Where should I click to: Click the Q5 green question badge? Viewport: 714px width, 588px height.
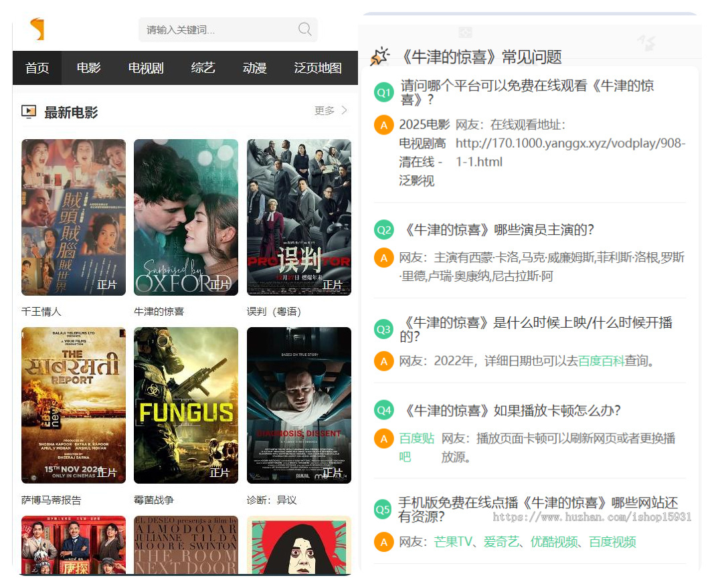click(383, 510)
